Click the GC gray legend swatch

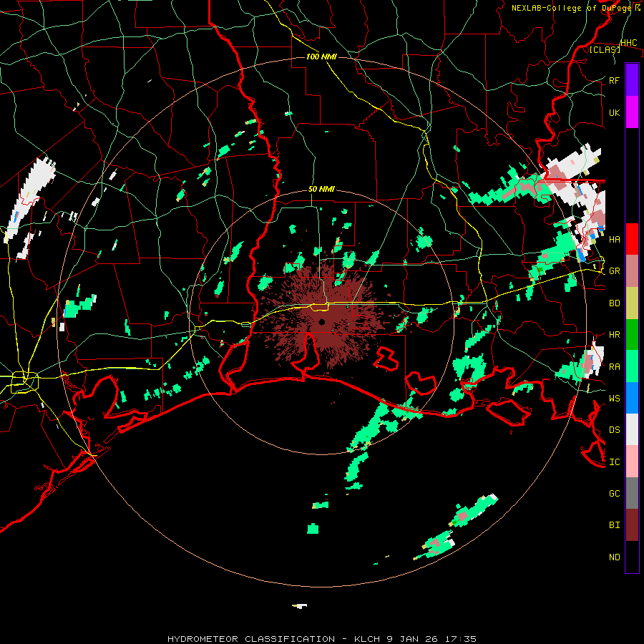(x=632, y=493)
